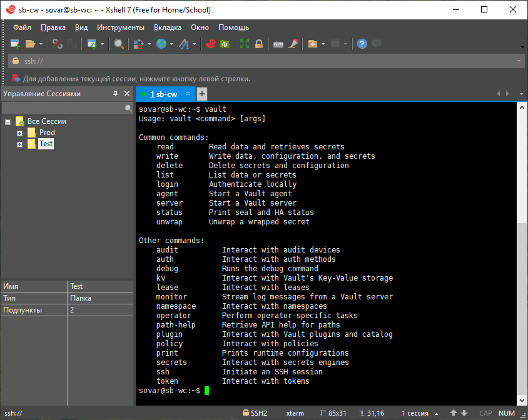Expand the Prod folder node
528x420 pixels.
click(19, 133)
